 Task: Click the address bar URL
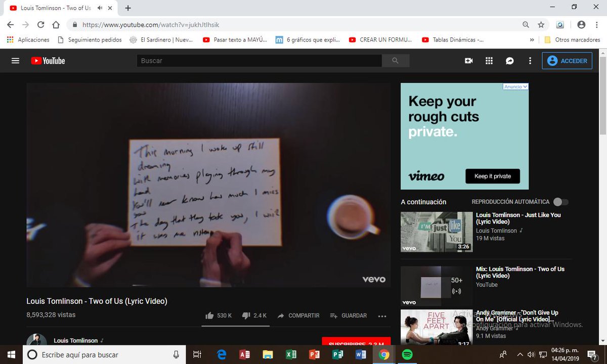click(151, 25)
